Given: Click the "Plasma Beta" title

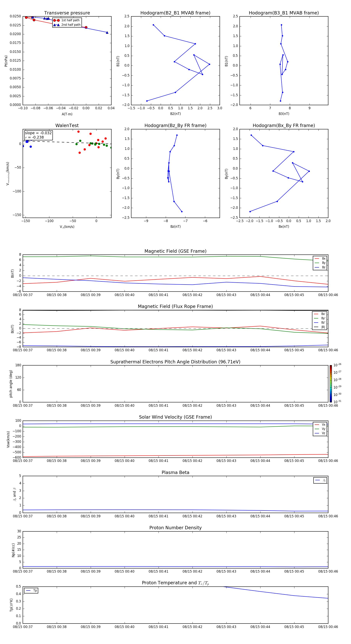Looking at the screenshot, I should tap(175, 472).
